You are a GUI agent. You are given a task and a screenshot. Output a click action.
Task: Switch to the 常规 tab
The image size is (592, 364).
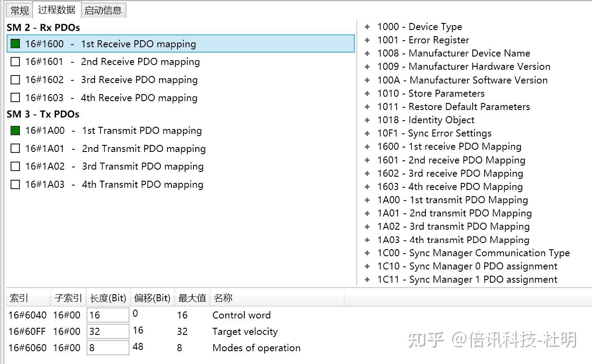pos(19,10)
